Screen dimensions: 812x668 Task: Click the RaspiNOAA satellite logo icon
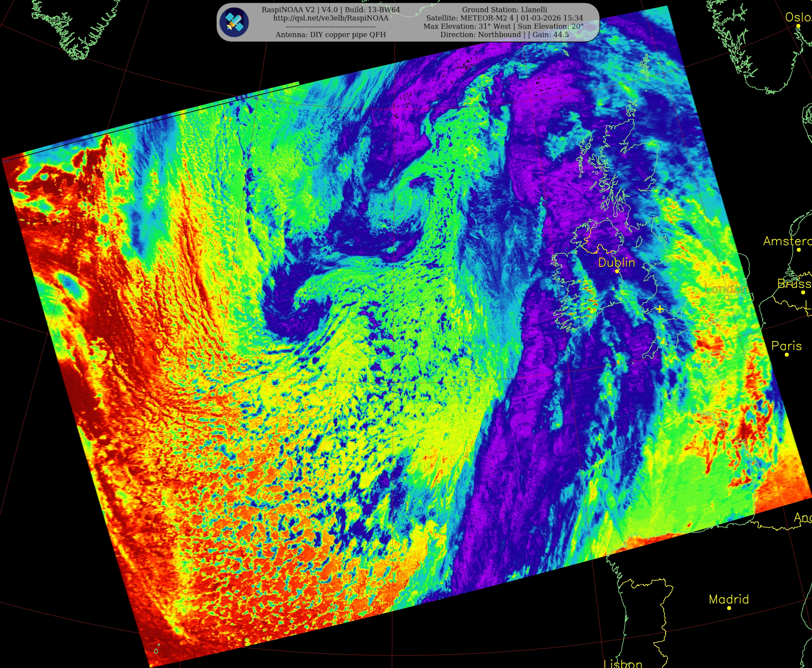(234, 22)
